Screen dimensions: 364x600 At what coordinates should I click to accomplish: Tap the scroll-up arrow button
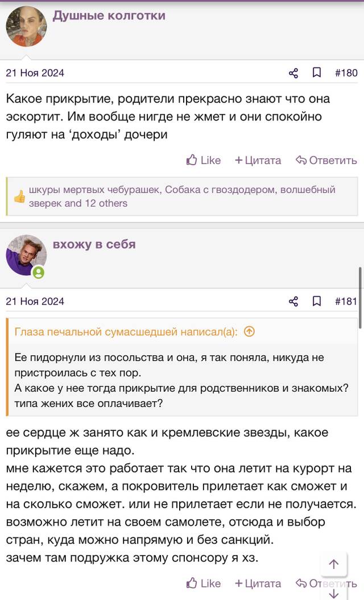pos(334,564)
